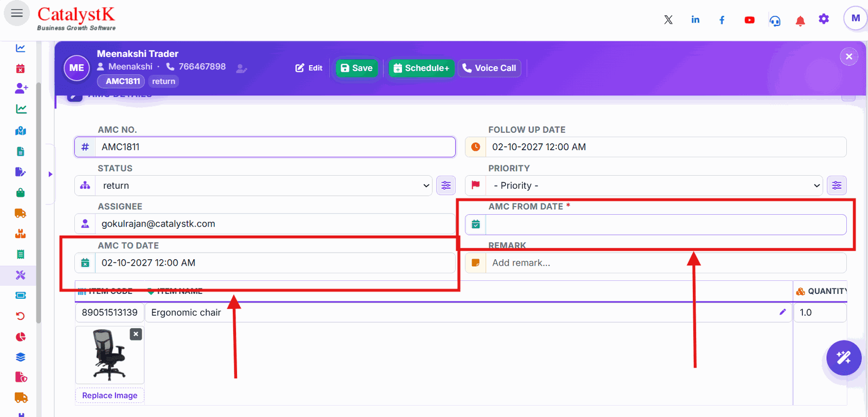Open the magic wand floating button
868x417 pixels.
click(x=844, y=358)
